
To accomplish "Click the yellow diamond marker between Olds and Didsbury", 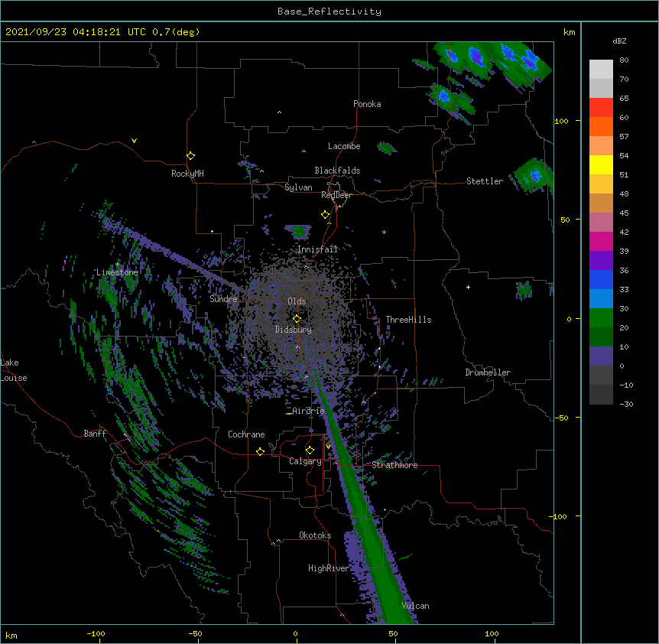I will pos(297,319).
